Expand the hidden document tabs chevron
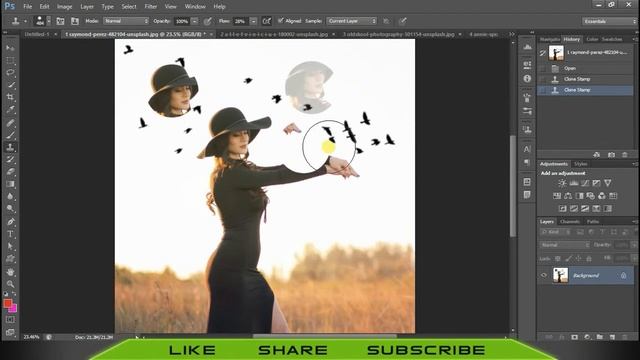 [x=512, y=34]
